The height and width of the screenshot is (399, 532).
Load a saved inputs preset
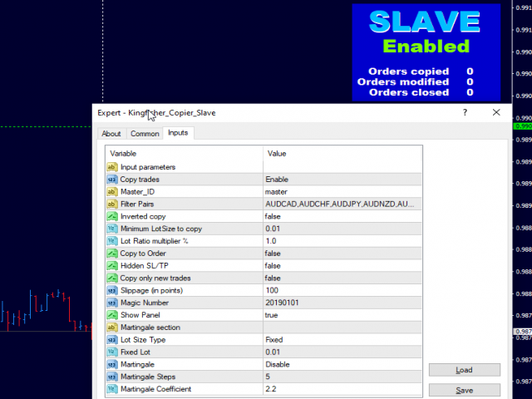pyautogui.click(x=464, y=370)
